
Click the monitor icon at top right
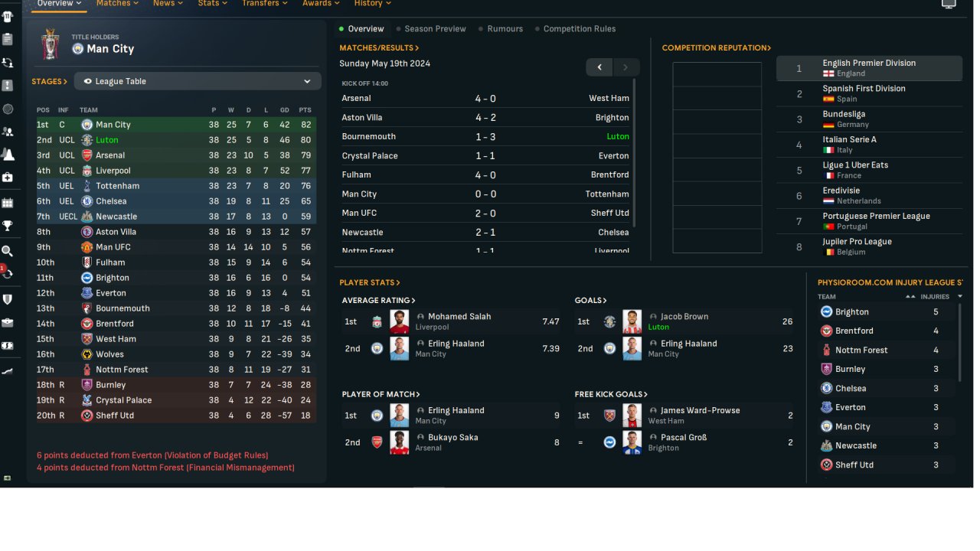949,4
